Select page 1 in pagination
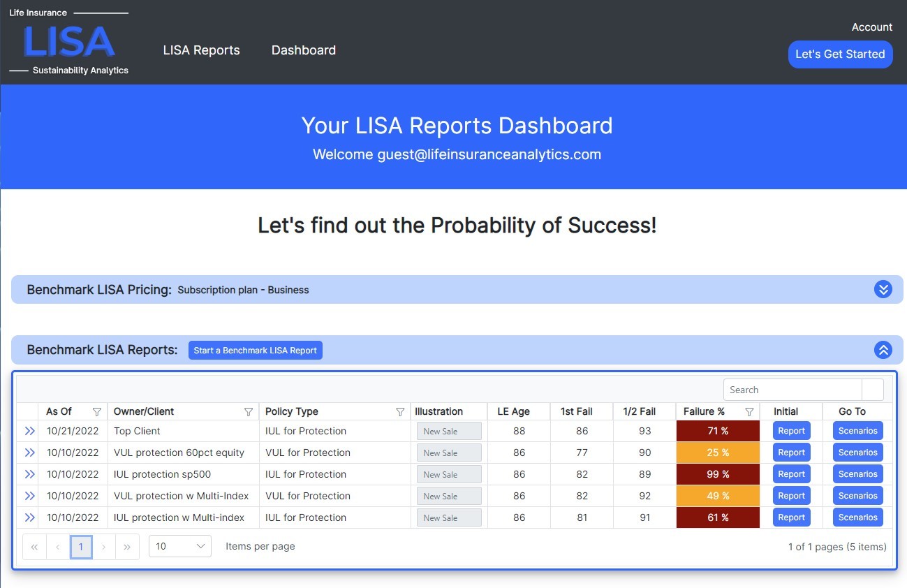The image size is (907, 588). click(x=81, y=547)
